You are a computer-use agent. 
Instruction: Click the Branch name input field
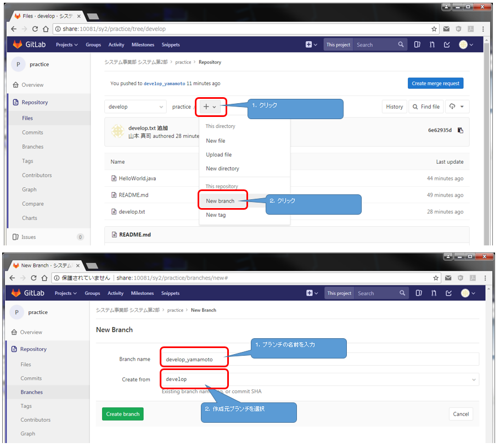320,360
